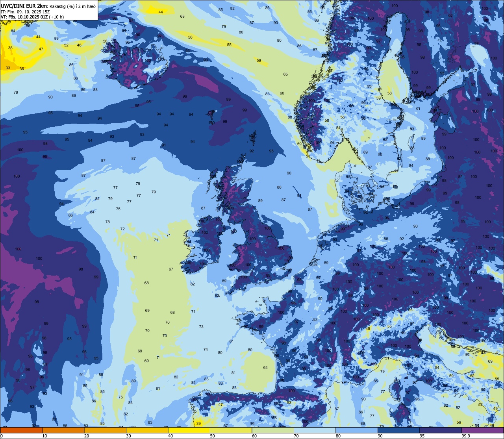Select the 40–50 bright yellow legend swatch
504x439 pixels.
click(x=189, y=430)
